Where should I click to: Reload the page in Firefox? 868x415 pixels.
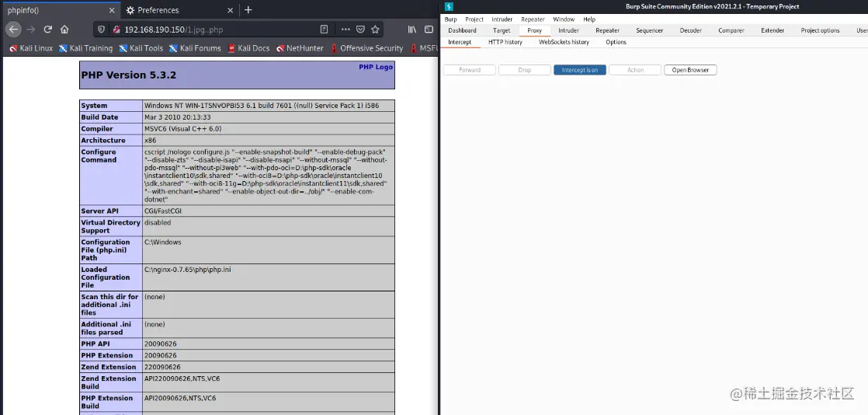(48, 30)
